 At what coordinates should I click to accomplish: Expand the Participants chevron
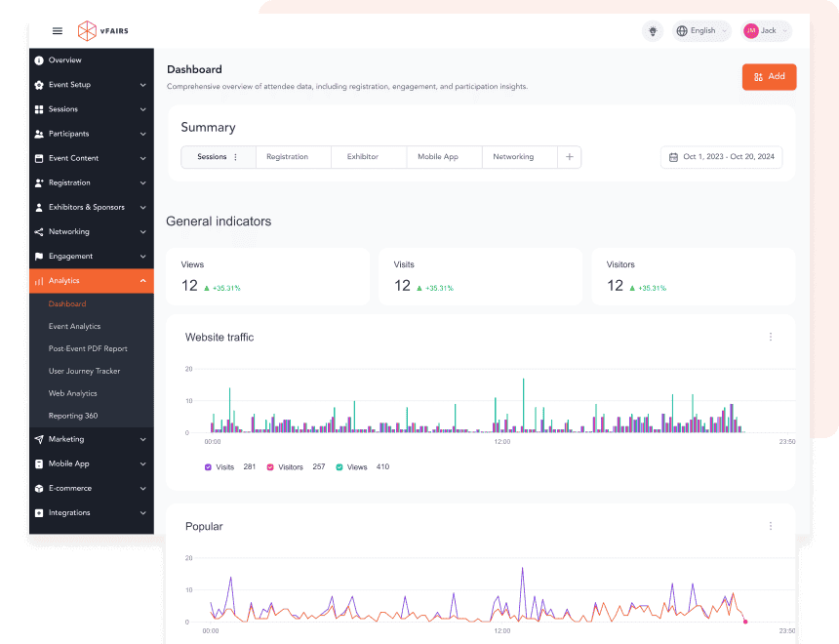(x=142, y=134)
